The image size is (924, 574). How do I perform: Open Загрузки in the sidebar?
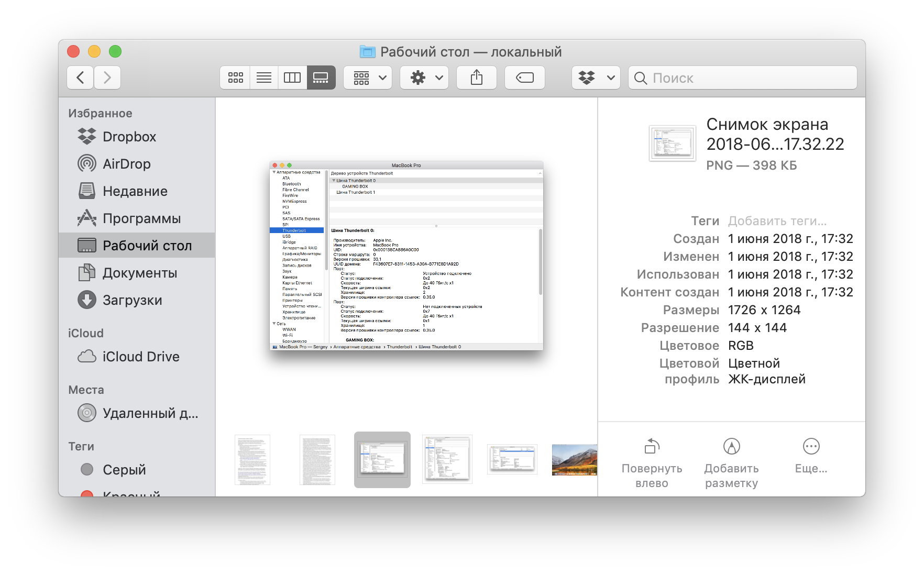click(137, 300)
